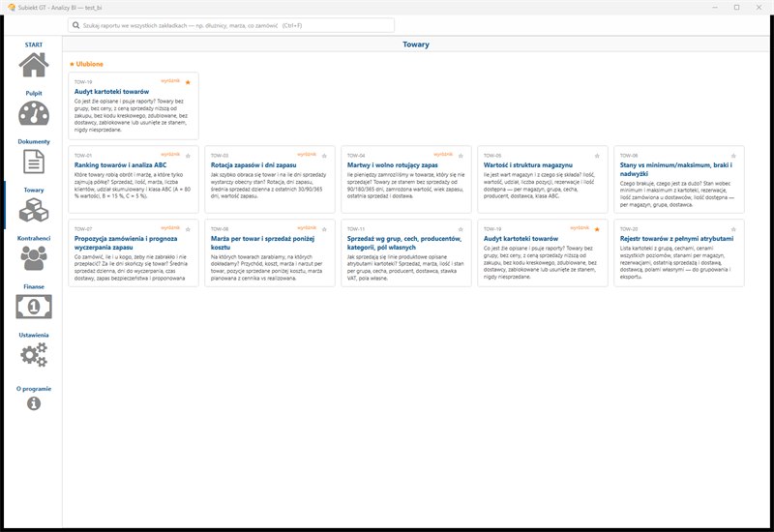Viewport: 774px width, 532px height.
Task: Click wyróżnik tag on Ranking towarów card
Action: click(x=170, y=155)
